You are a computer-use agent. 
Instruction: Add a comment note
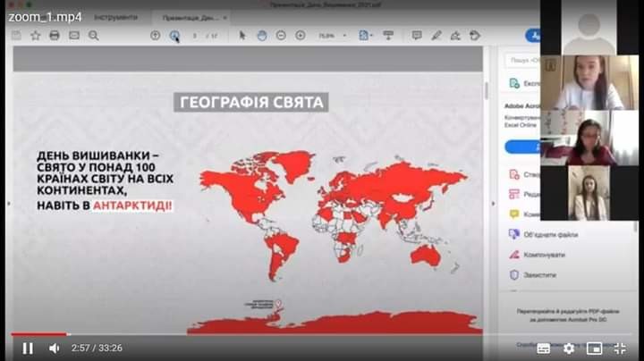(417, 35)
